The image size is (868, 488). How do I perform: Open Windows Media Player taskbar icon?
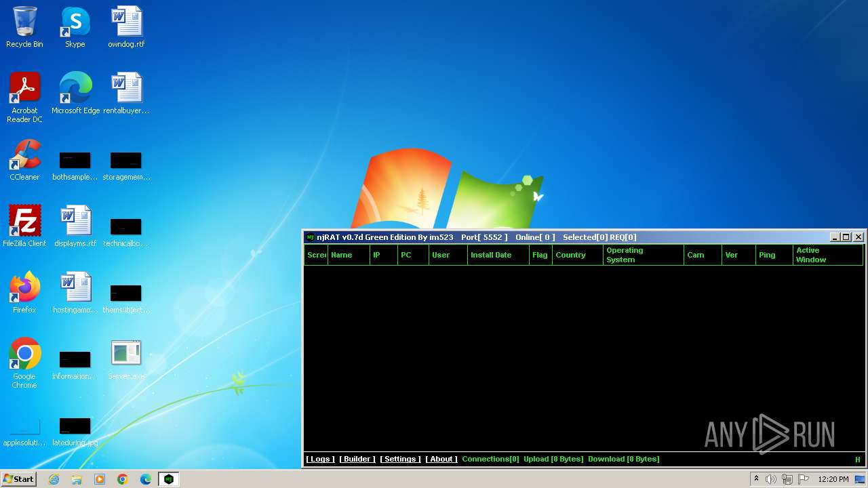tap(100, 479)
